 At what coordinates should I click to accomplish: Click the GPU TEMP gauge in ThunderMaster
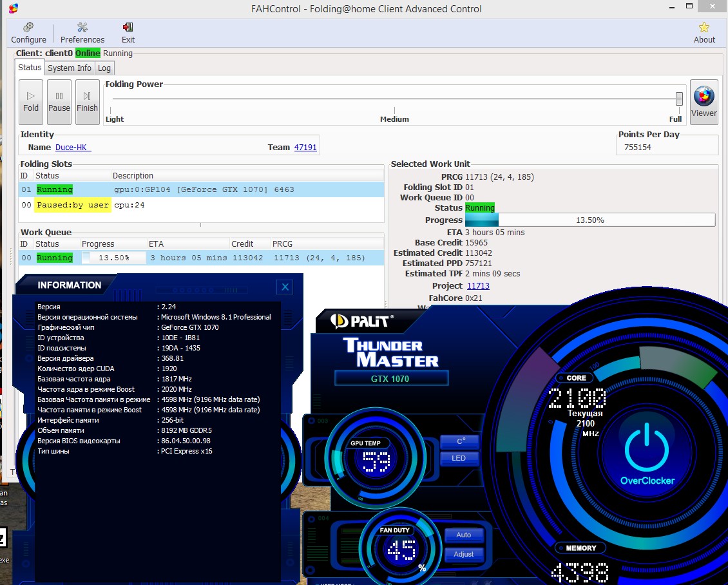[375, 459]
